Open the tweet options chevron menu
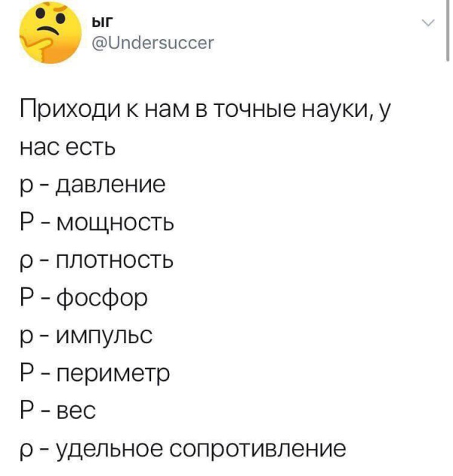453x476 pixels. coord(427,25)
